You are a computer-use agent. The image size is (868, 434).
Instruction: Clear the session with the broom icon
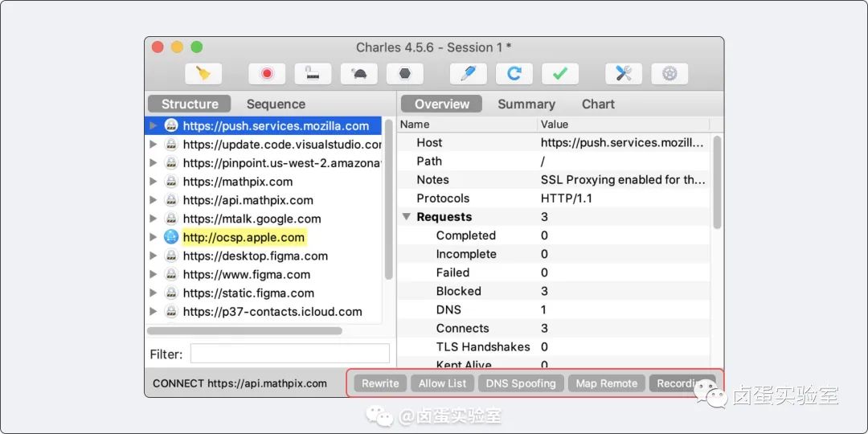point(203,74)
